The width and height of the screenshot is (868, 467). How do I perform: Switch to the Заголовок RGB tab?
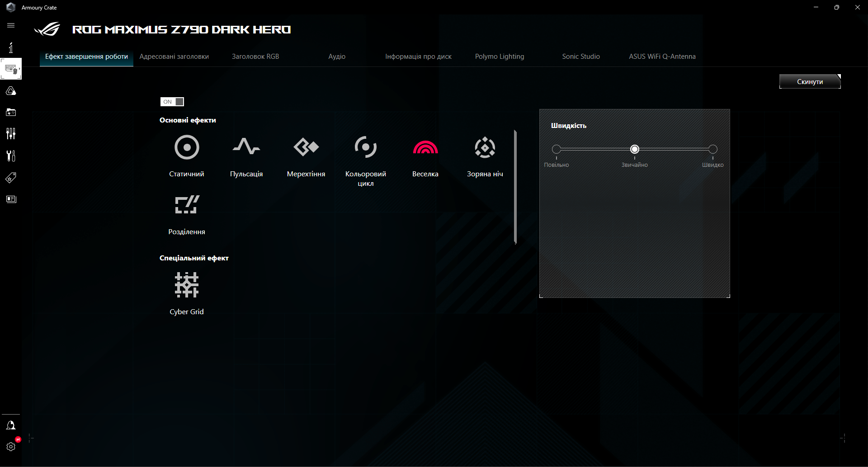[255, 56]
